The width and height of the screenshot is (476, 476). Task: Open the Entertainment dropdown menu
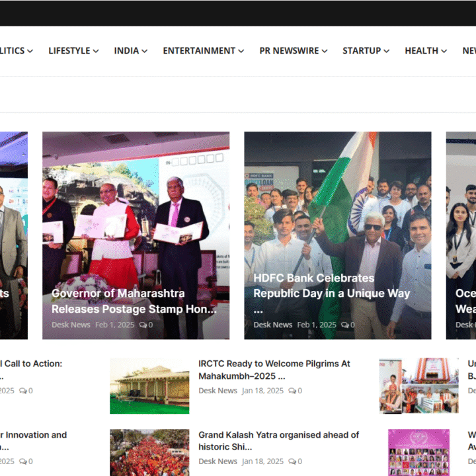[x=203, y=51]
